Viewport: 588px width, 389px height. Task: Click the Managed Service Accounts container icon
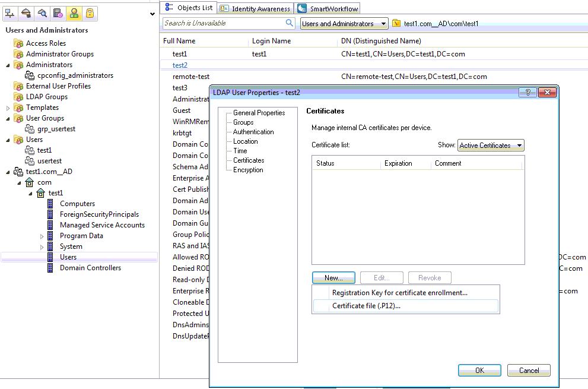click(50, 225)
